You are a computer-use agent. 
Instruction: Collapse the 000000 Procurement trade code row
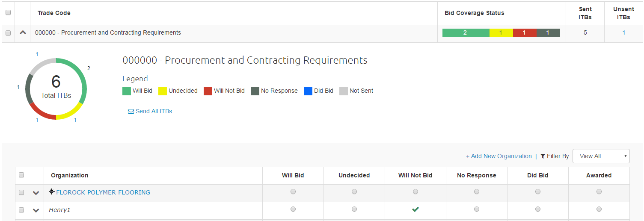pos(23,32)
